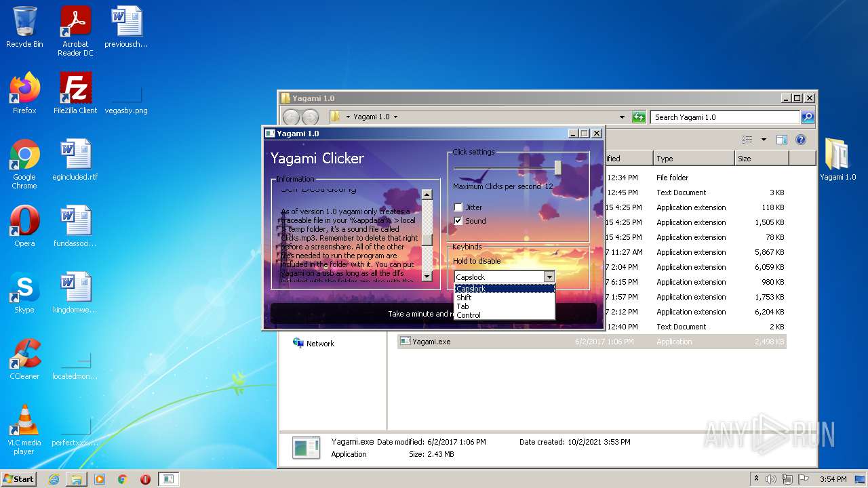Screen dimensions: 868x488
Task: Select Capslock in the keybind list
Action: (x=504, y=289)
